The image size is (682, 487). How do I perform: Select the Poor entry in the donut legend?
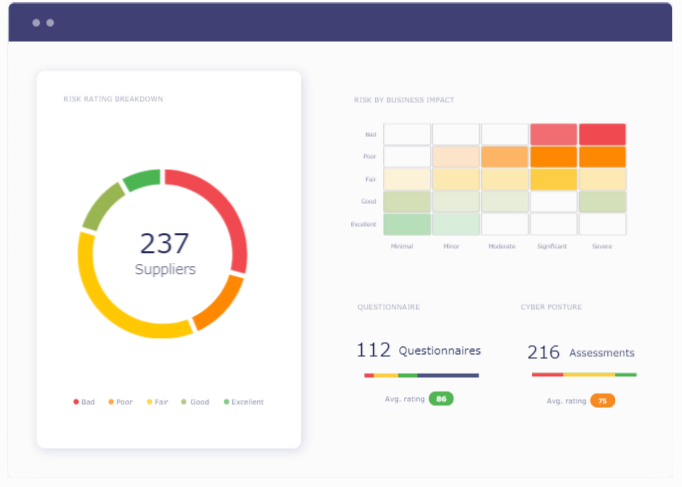120,402
